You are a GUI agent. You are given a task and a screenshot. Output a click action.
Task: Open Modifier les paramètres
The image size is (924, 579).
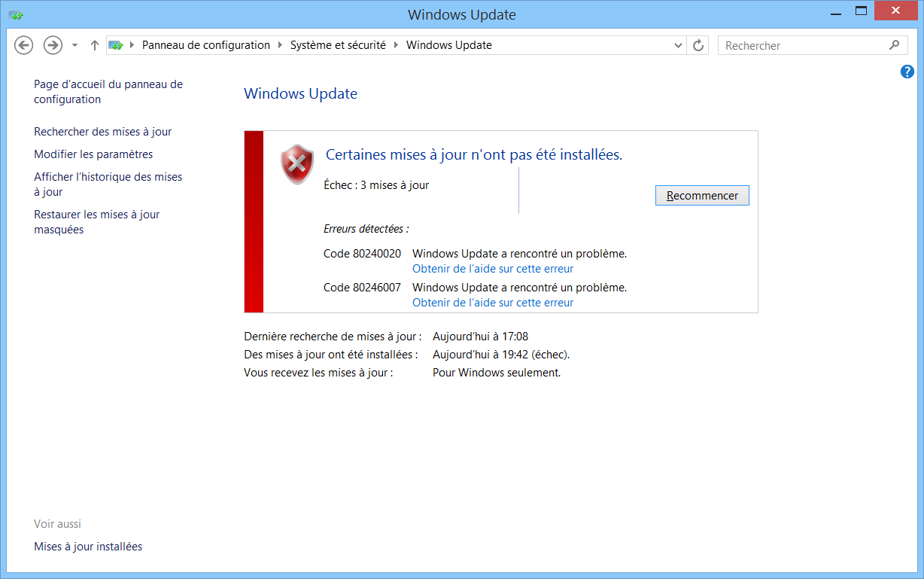(x=93, y=154)
